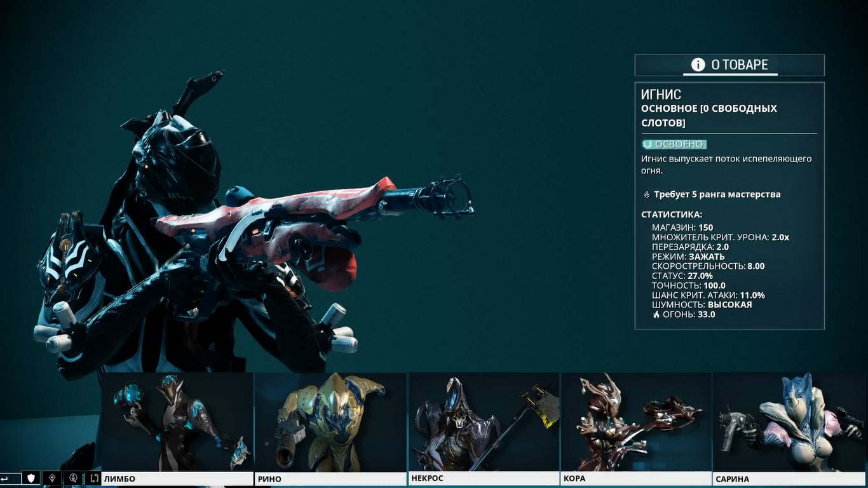Click the МАГАЗИН: 150 stat
Viewport: 868px width, 488px height.
pos(682,227)
